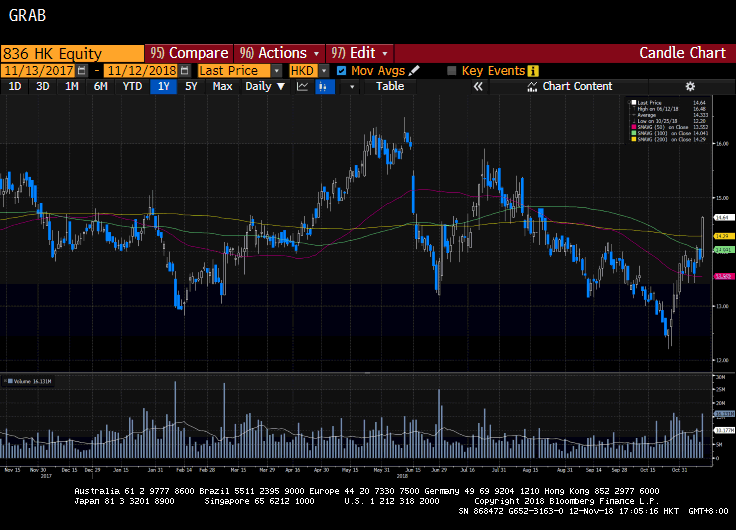Select the candle chart type icon
The height and width of the screenshot is (530, 736).
pos(323,86)
